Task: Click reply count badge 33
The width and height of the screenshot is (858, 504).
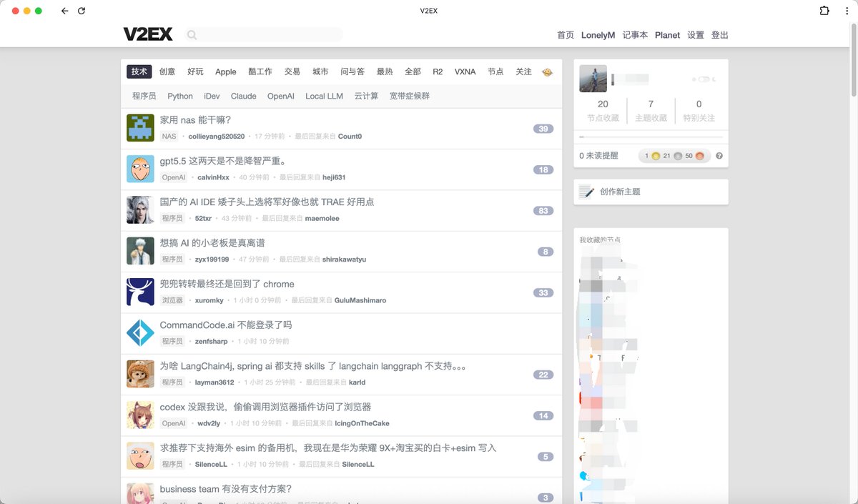Action: click(x=543, y=293)
